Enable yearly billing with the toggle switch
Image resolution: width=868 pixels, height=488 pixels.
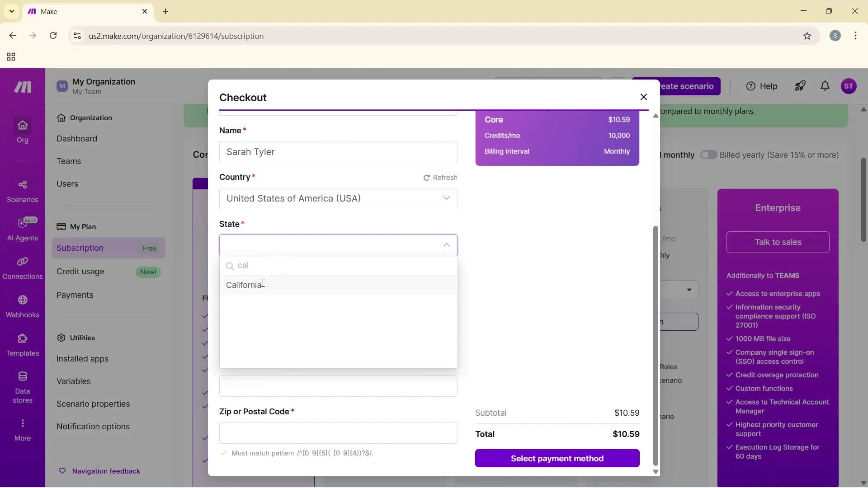coord(708,155)
